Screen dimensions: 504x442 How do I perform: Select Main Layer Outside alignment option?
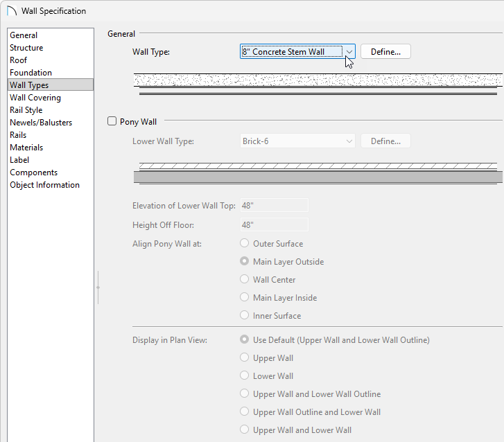pos(244,261)
